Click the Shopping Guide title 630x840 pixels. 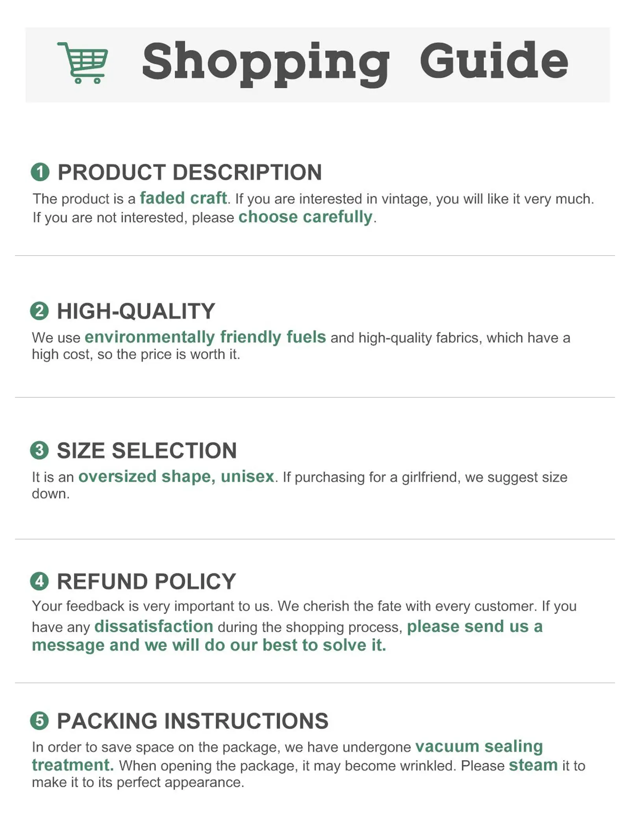(355, 63)
